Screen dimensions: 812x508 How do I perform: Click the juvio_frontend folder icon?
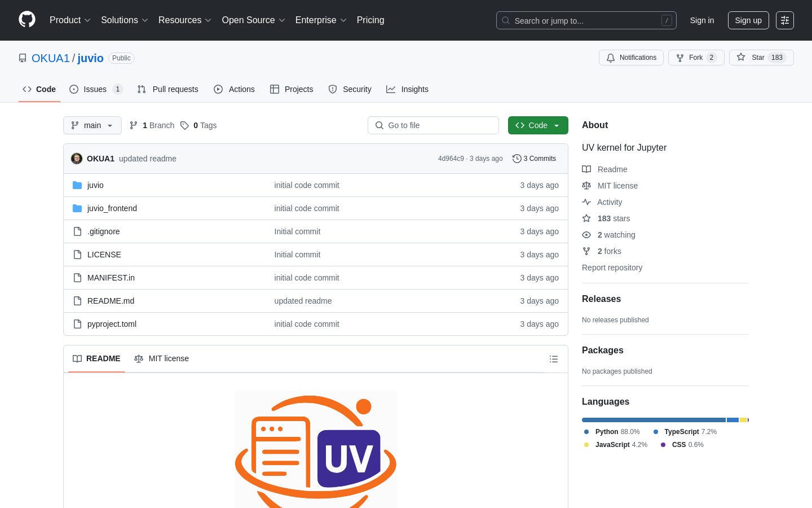[77, 208]
